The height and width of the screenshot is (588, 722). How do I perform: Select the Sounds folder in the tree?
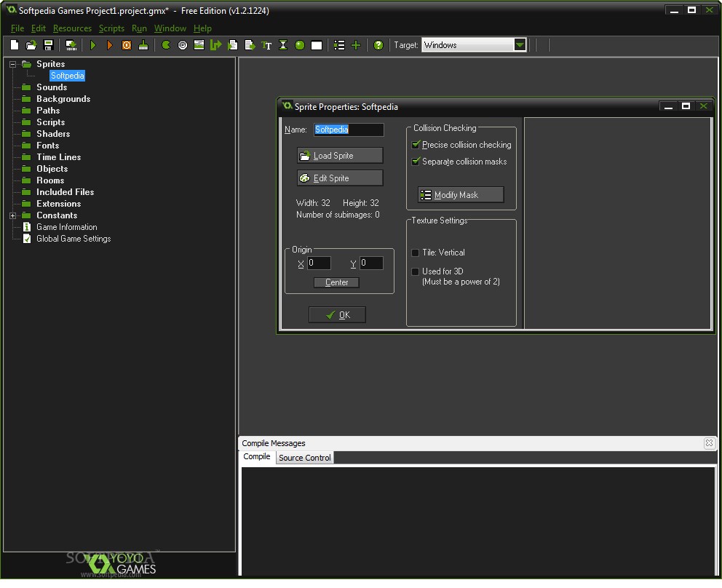point(52,87)
